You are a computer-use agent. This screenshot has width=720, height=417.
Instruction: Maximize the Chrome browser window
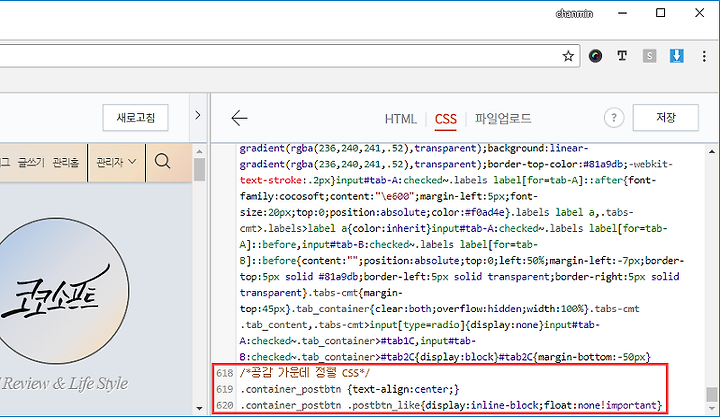point(660,13)
